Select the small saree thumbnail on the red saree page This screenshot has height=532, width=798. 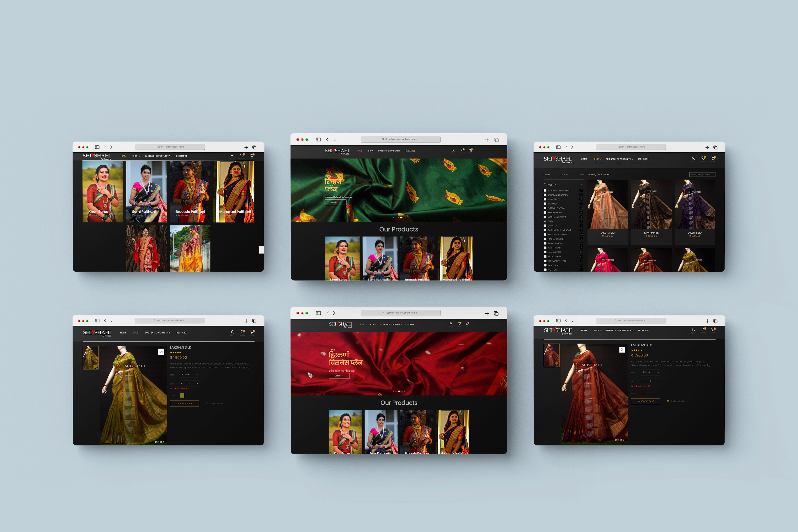click(551, 355)
